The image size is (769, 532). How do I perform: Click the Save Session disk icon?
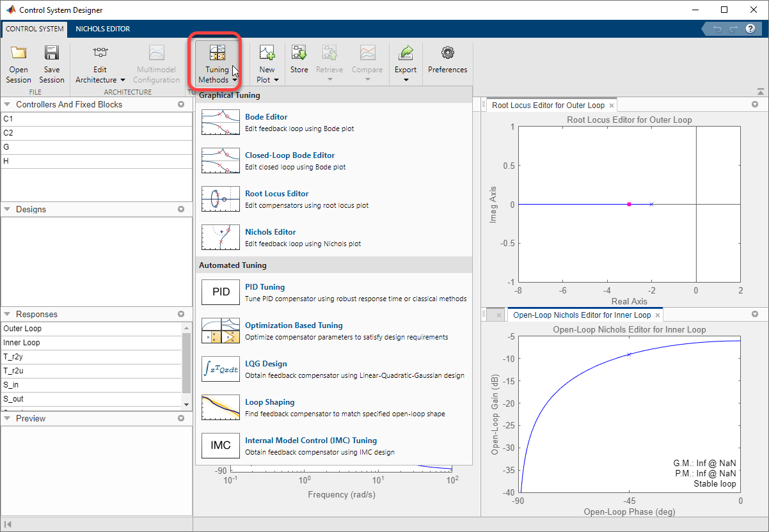click(51, 54)
